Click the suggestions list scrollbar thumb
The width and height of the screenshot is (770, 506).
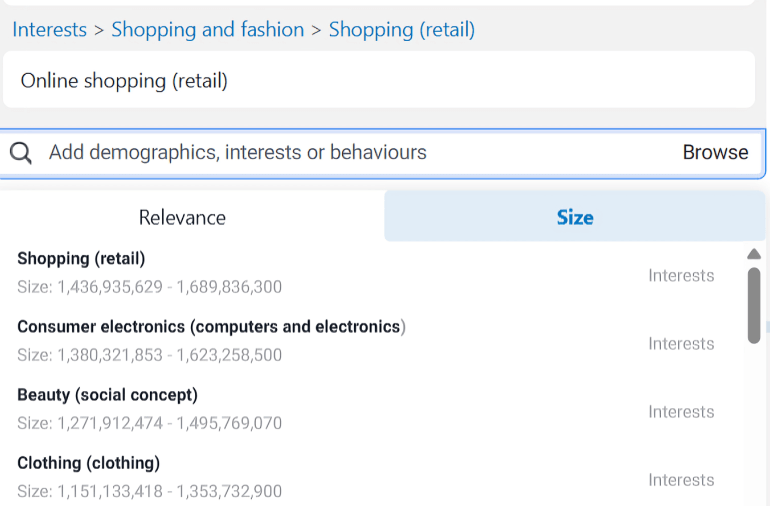(x=754, y=305)
